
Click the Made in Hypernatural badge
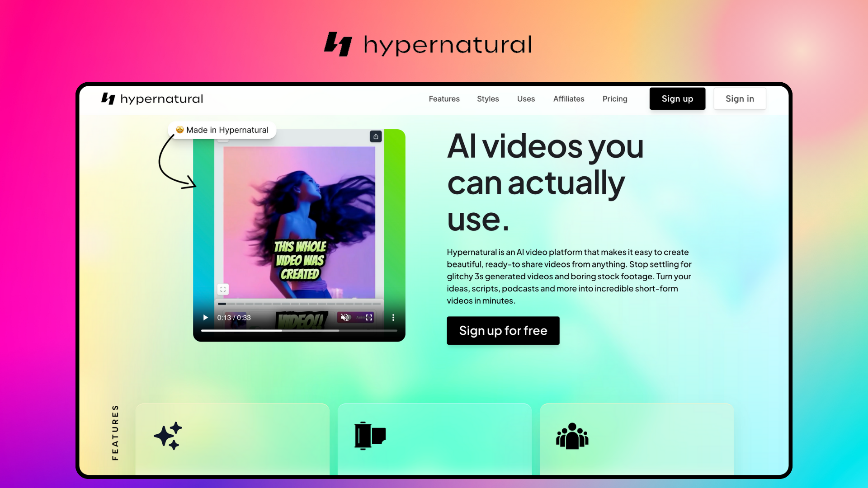point(222,130)
